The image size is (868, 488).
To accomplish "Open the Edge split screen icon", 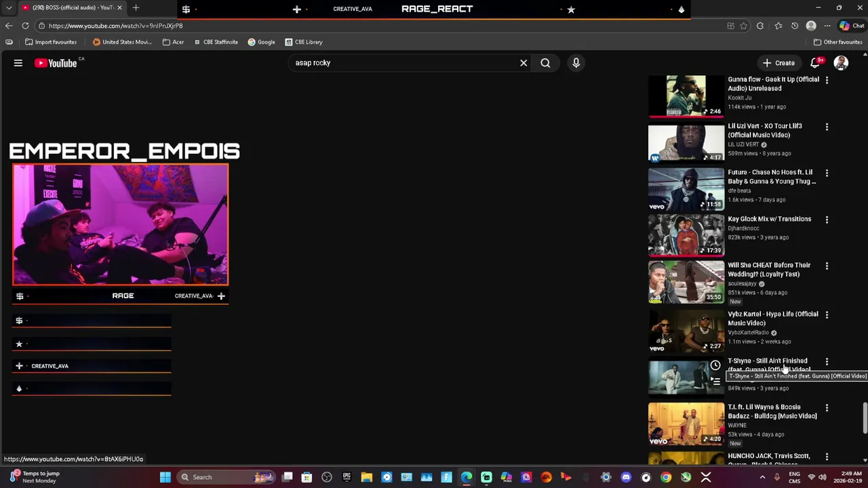I will point(730,26).
